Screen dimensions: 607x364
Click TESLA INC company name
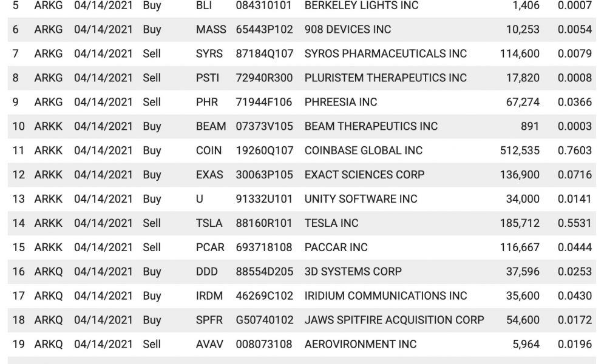coord(331,223)
